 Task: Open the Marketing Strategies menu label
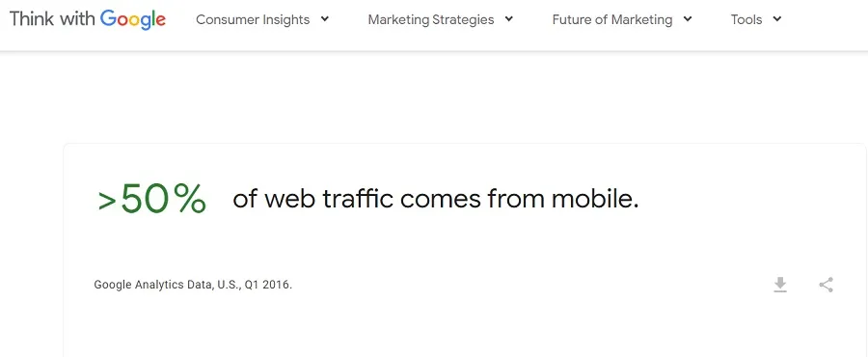[x=431, y=20]
